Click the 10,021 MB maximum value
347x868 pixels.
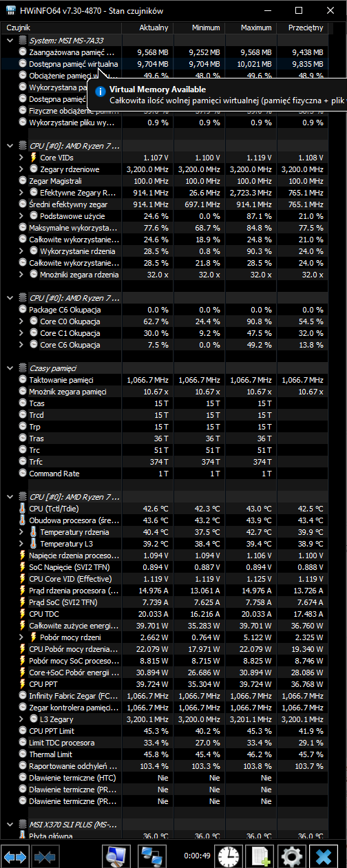(x=253, y=63)
